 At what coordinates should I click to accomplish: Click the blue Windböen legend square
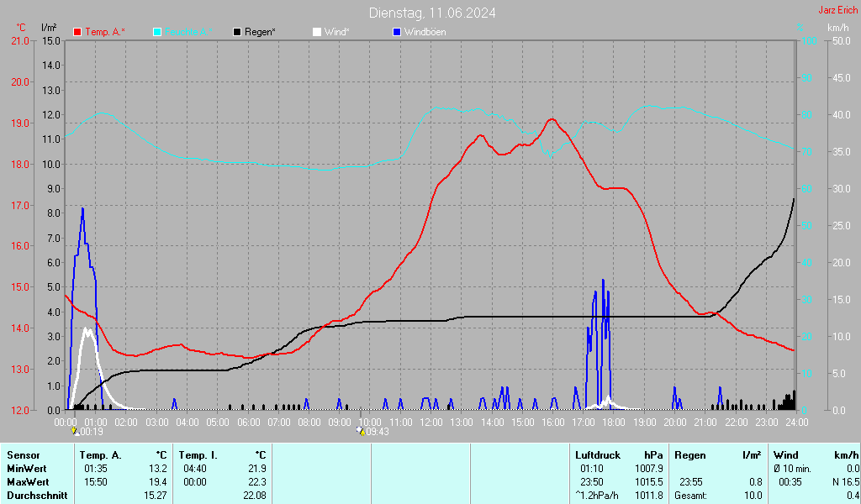point(397,32)
